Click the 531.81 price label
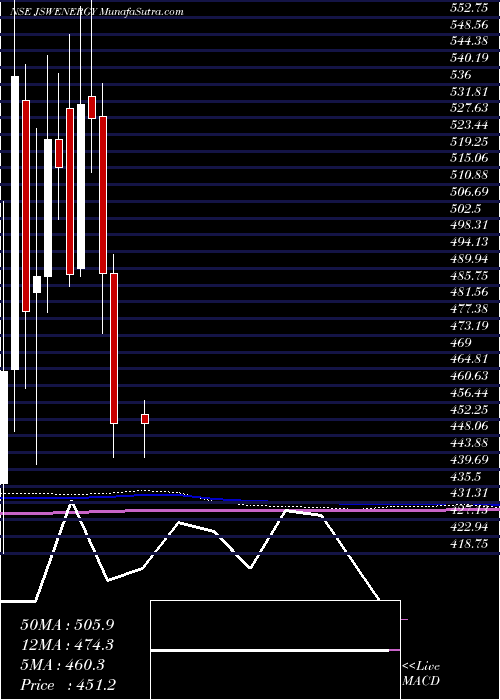 [471, 92]
